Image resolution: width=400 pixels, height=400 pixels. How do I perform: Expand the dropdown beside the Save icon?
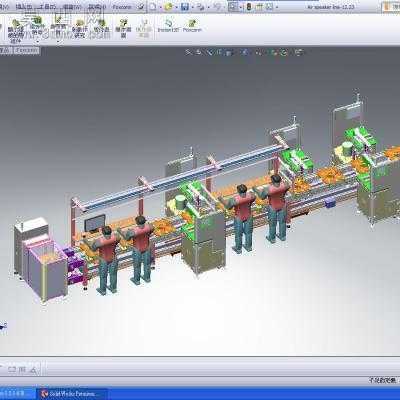point(193,7)
